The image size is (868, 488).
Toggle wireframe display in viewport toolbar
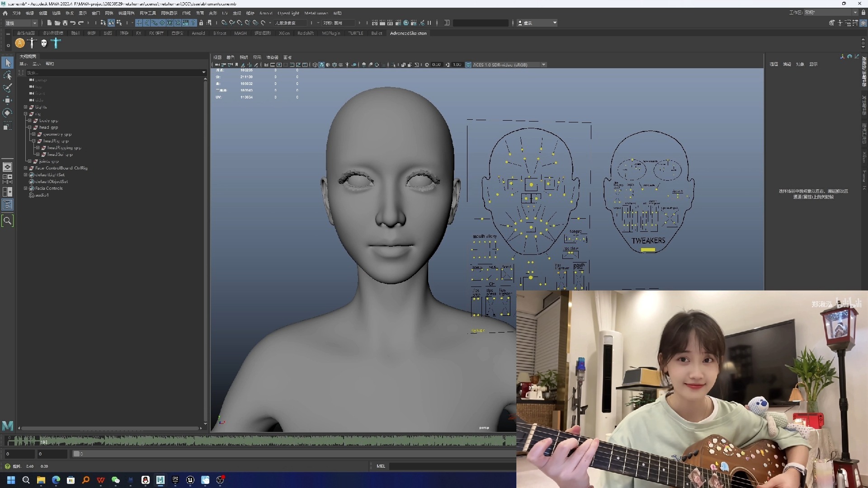point(315,65)
